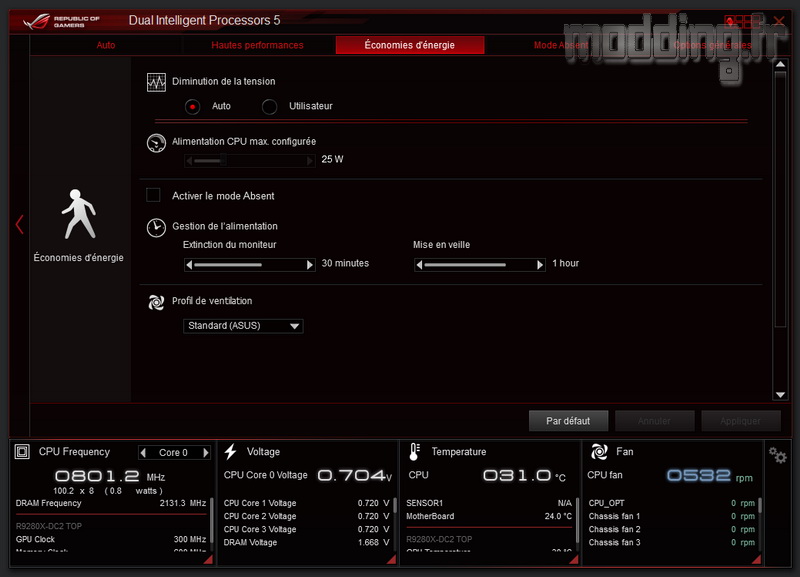
Task: Select next core with right arrow
Action: point(206,453)
